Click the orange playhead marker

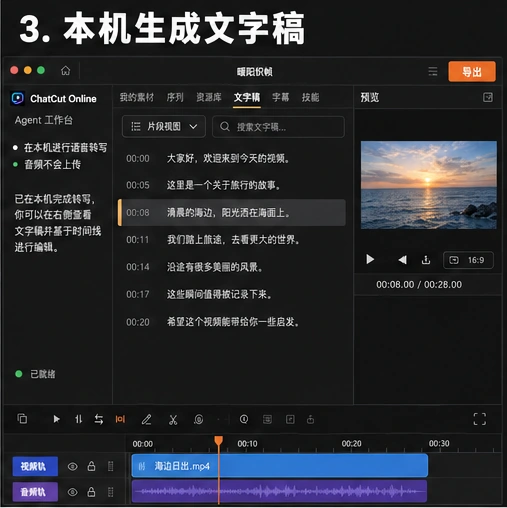coord(219,441)
